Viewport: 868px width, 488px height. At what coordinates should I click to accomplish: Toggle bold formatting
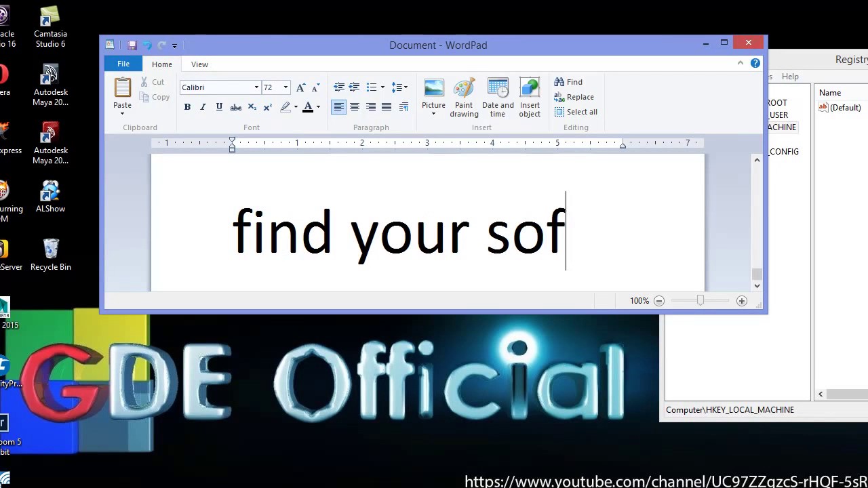point(187,107)
